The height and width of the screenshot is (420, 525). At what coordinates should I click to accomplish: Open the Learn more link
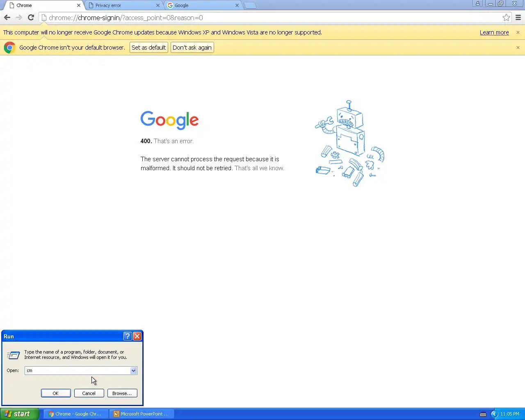pos(494,32)
